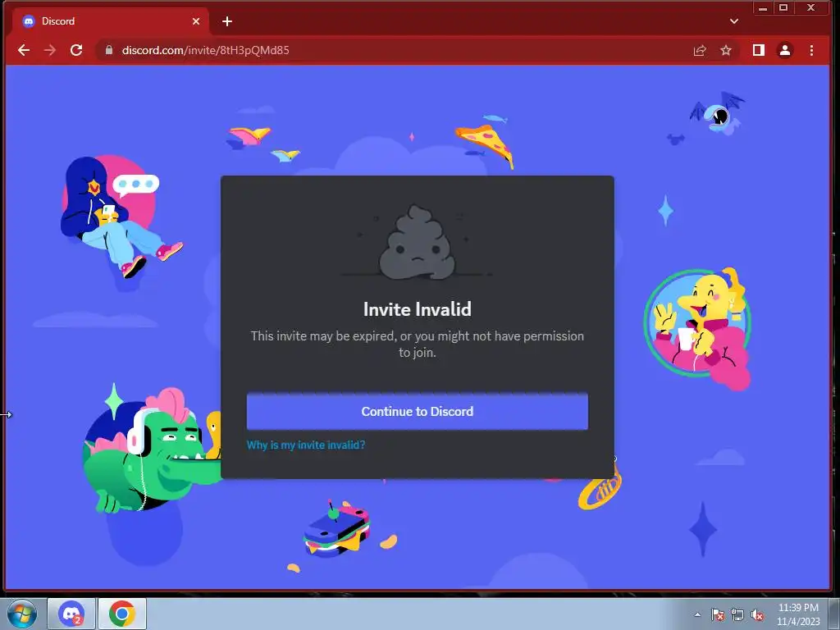This screenshot has width=840, height=630.
Task: Open the browser side panel icon
Action: [759, 50]
